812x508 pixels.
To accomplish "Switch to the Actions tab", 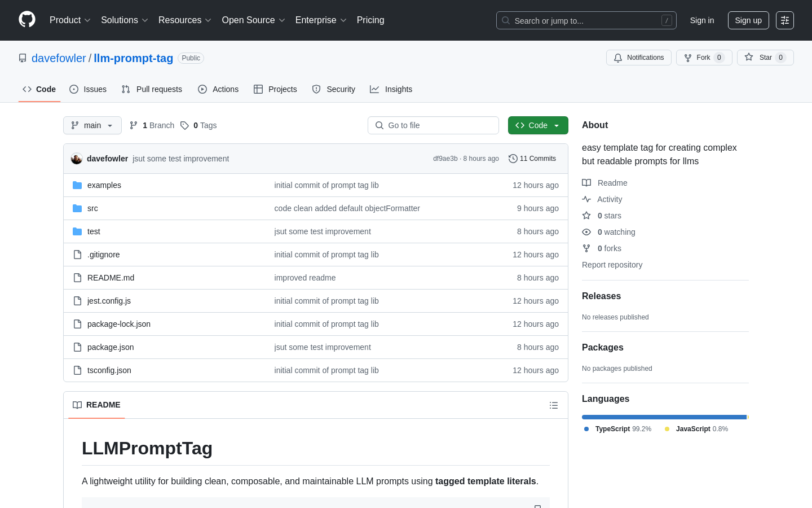I will [218, 89].
